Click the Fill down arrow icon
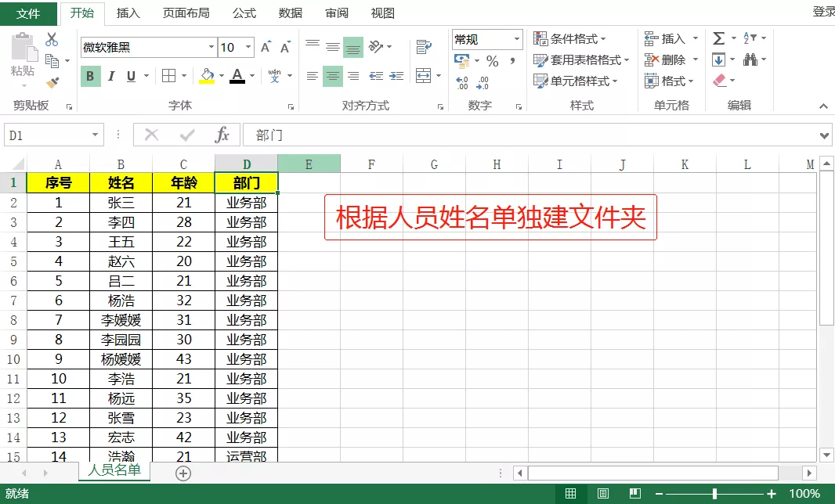 [x=718, y=59]
